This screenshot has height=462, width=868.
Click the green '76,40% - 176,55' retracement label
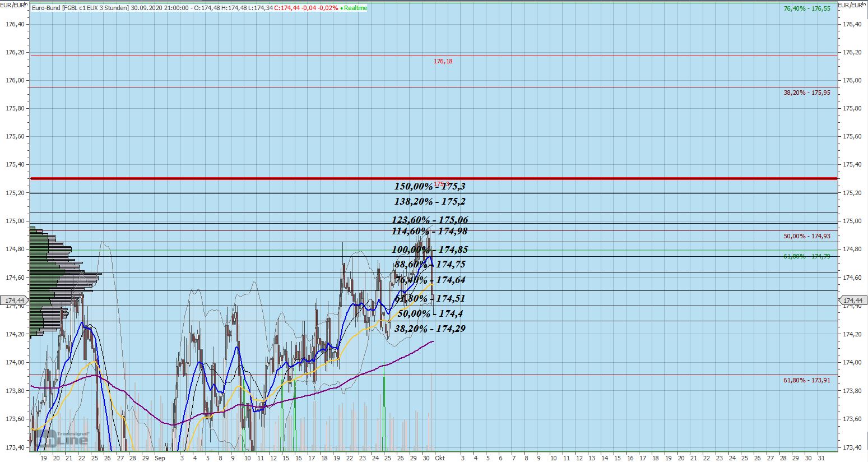tap(807, 9)
